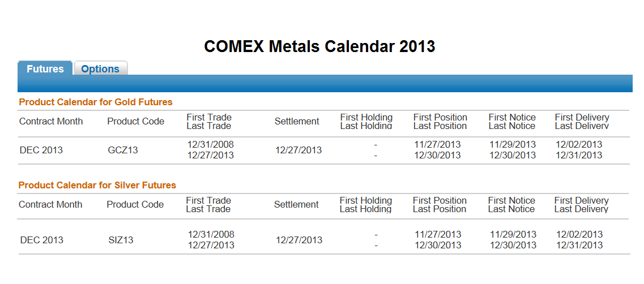Click First Trade header in Gold table
The height and width of the screenshot is (284, 644).
point(209,117)
